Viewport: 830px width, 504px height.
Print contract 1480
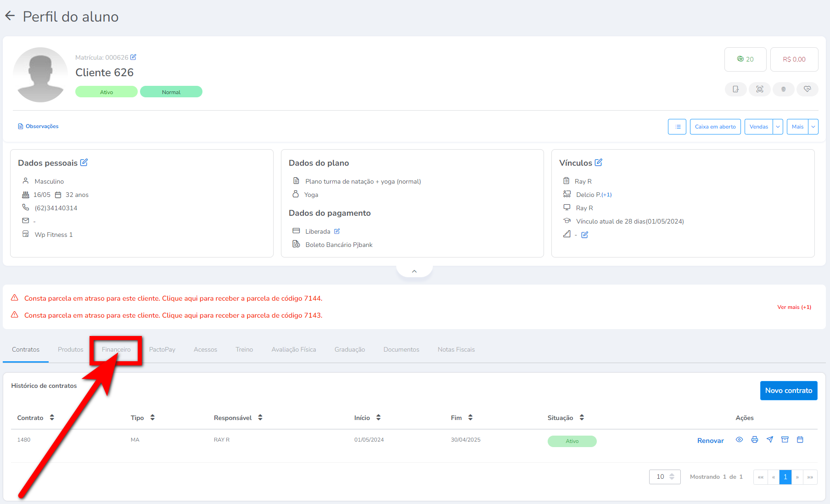point(754,440)
